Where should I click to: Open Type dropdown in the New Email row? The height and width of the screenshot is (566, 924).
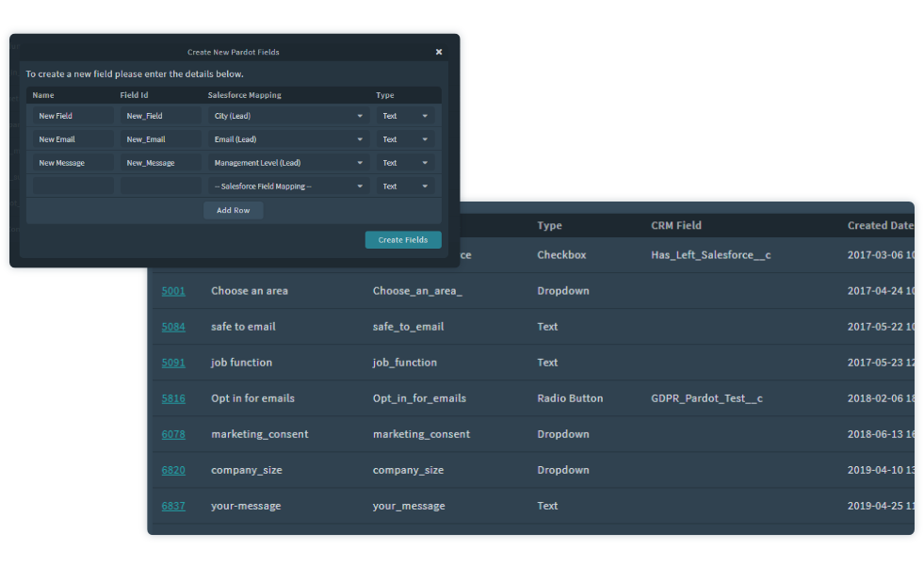pos(405,139)
